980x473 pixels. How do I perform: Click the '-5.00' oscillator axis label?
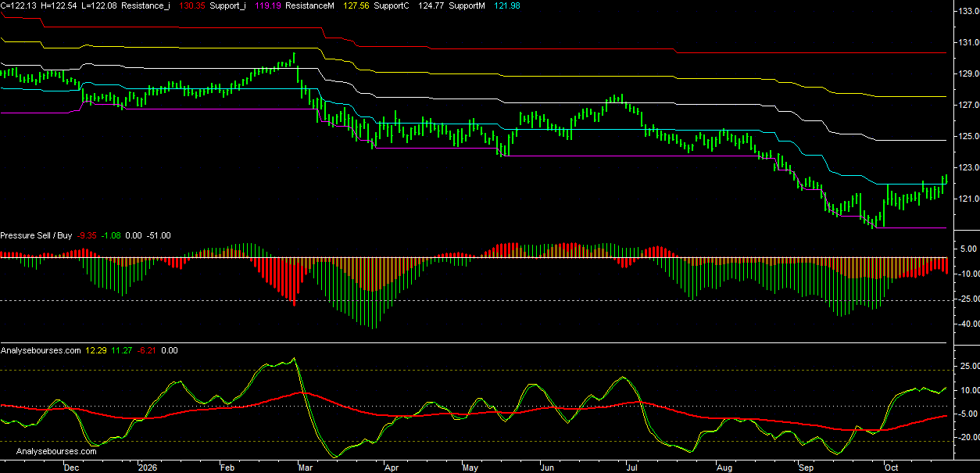[969, 414]
